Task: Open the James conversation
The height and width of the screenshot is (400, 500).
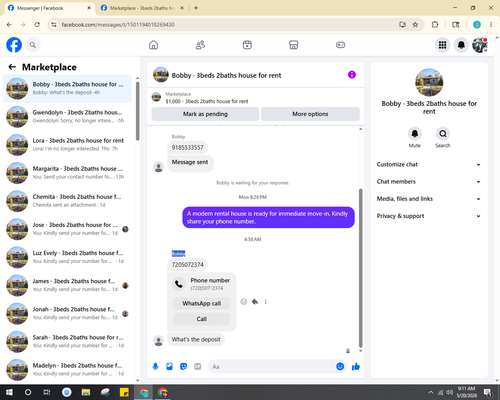Action: pyautogui.click(x=67, y=285)
